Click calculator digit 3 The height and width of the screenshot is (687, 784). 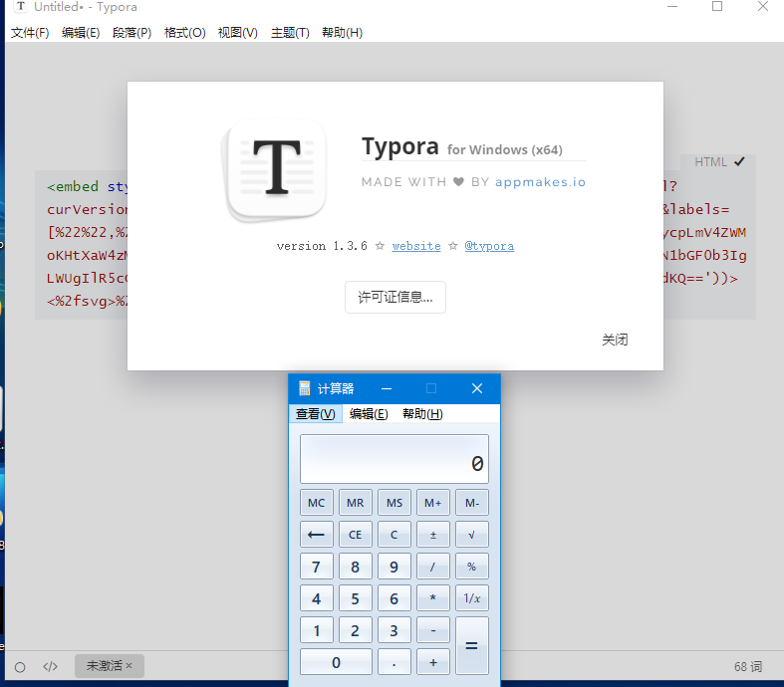[x=394, y=630]
